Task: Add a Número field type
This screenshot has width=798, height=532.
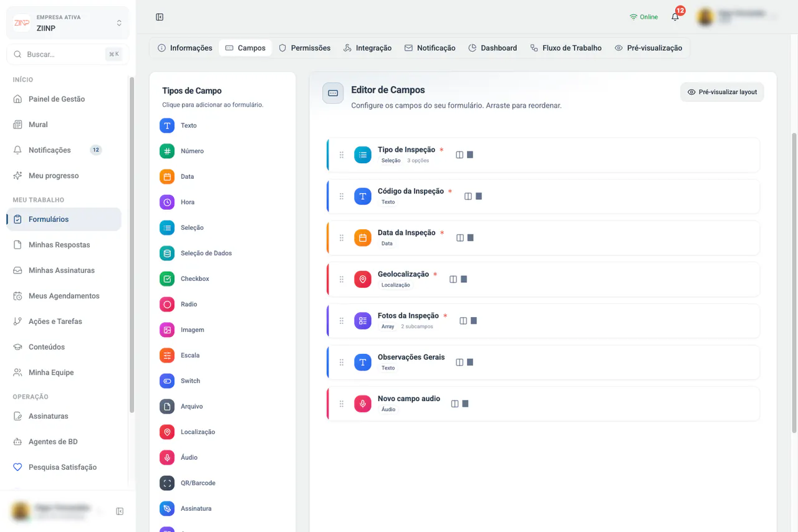Action: point(181,151)
